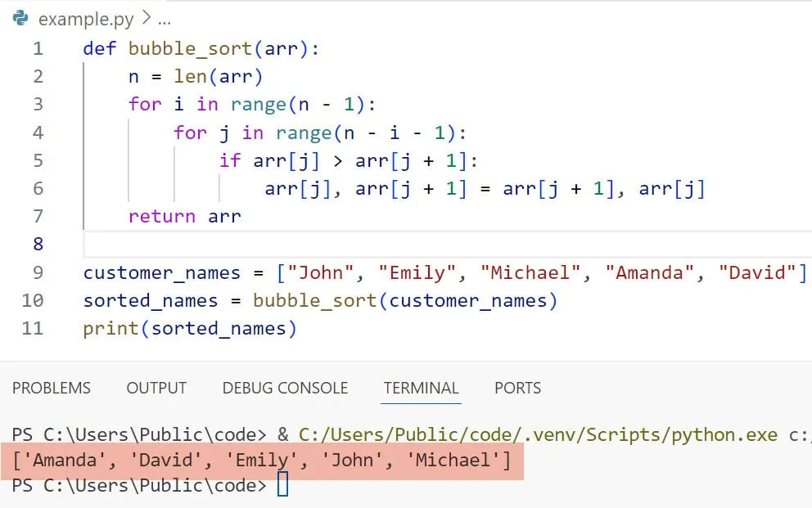This screenshot has width=812, height=508.
Task: Click line number 1 in the gutter
Action: (38, 48)
